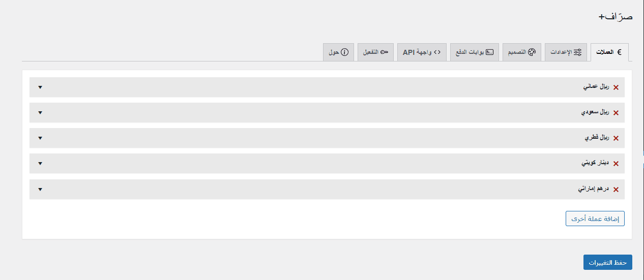This screenshot has height=280, width=644.
Task: Open the ريال قطري disclosure triangle
Action: point(40,138)
